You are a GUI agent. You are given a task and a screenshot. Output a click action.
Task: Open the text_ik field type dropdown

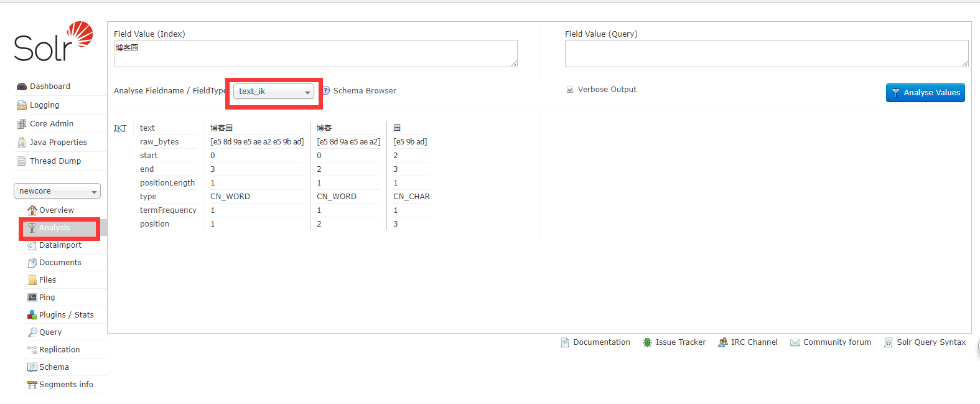(274, 92)
